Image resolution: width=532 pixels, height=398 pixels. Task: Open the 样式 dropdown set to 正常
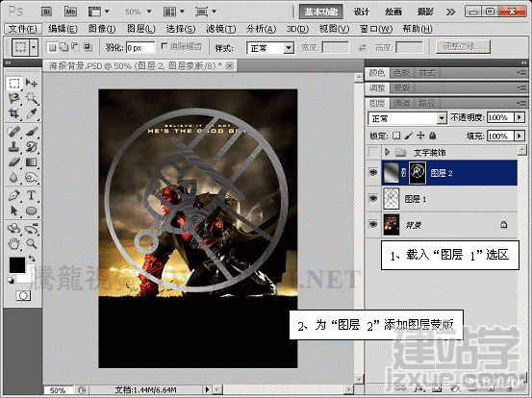pyautogui.click(x=270, y=48)
